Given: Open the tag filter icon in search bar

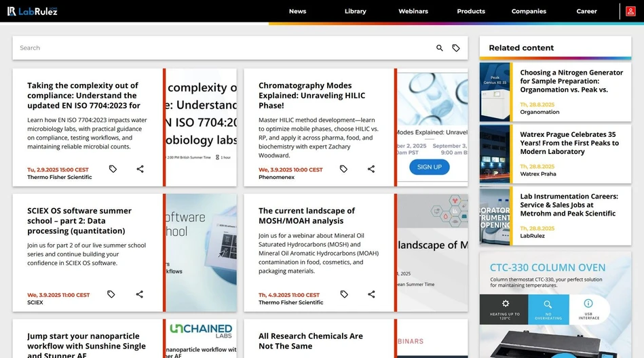Looking at the screenshot, I should pyautogui.click(x=456, y=48).
